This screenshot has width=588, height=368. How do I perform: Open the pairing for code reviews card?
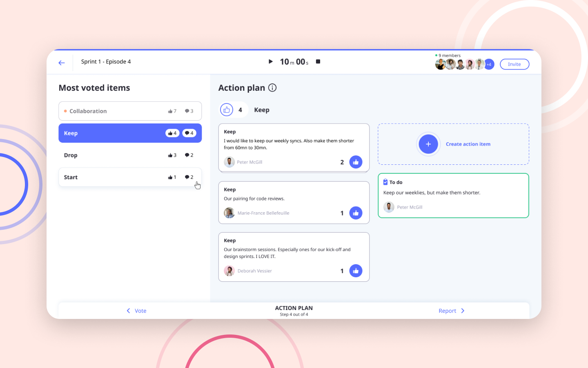click(294, 202)
